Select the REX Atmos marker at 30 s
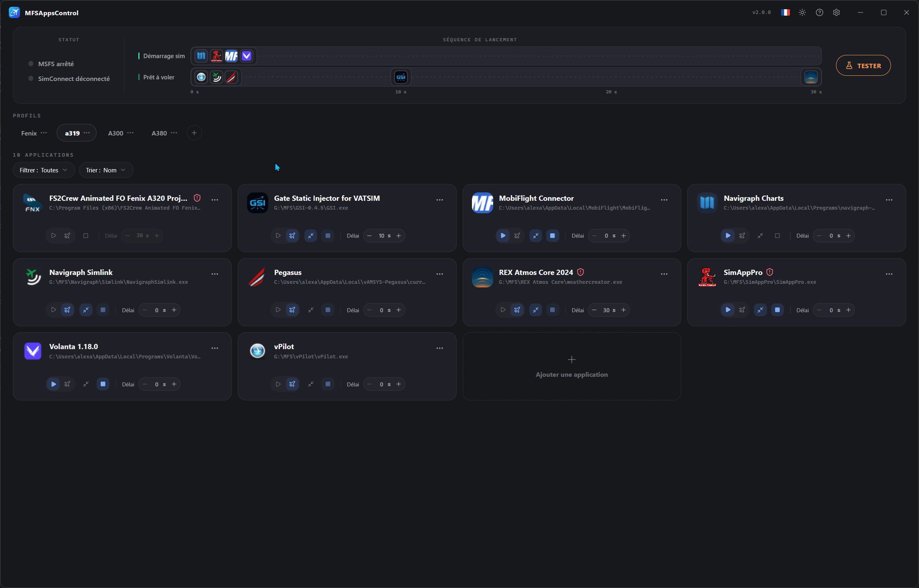Image resolution: width=919 pixels, height=588 pixels. [x=811, y=77]
